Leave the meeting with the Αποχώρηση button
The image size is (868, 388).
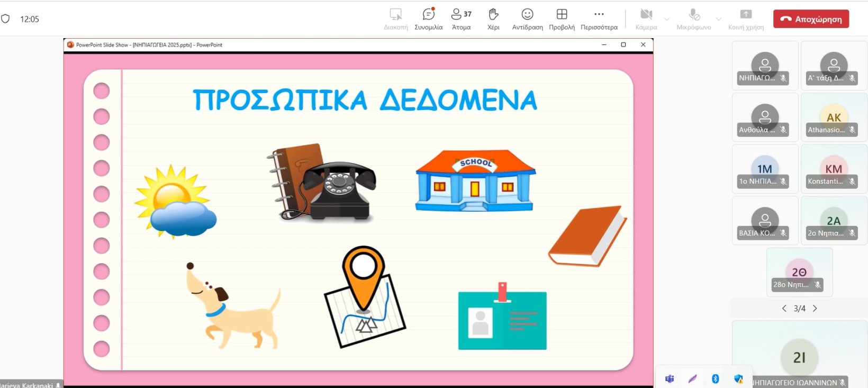[x=811, y=19]
